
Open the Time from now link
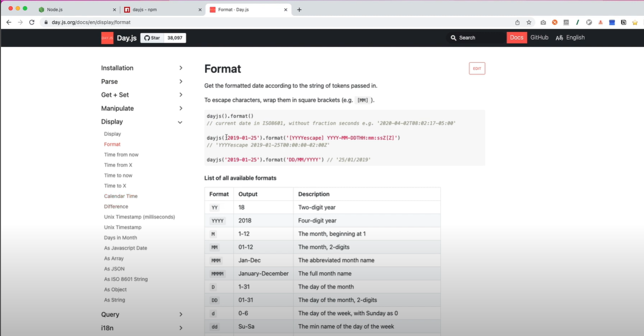click(x=121, y=155)
